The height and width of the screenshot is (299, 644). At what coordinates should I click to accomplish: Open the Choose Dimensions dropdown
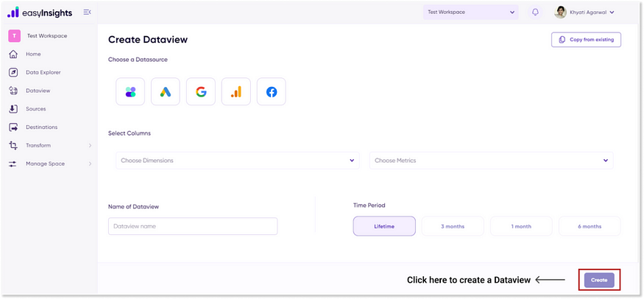[238, 161]
